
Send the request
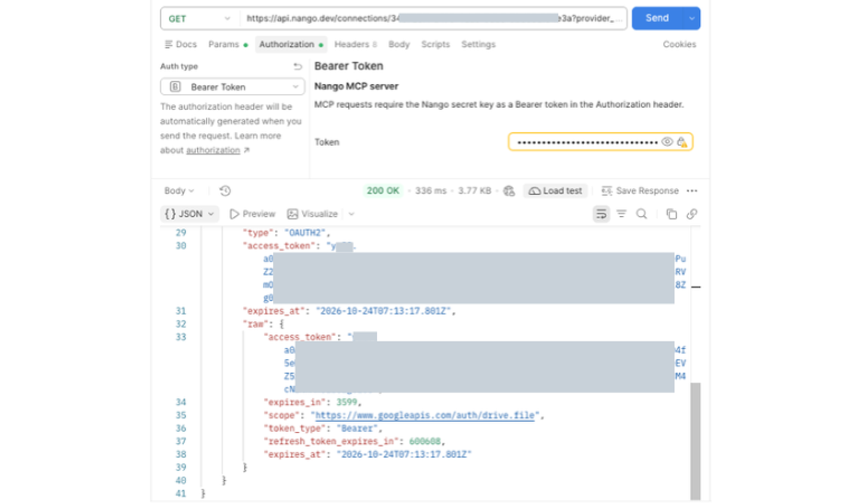pos(657,18)
